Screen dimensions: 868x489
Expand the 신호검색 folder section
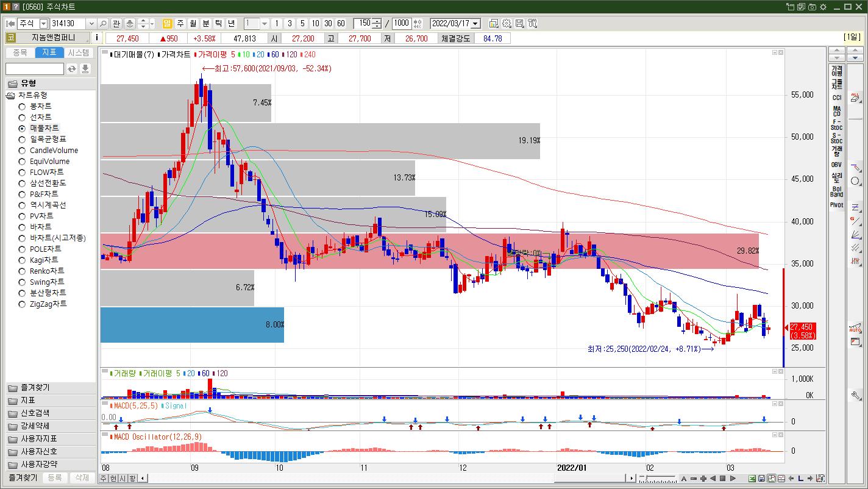pos(51,413)
